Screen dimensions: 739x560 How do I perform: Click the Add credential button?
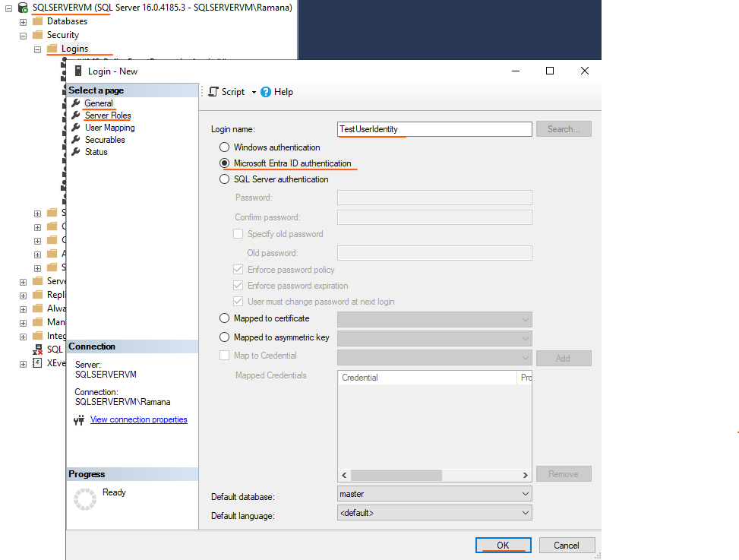(564, 358)
